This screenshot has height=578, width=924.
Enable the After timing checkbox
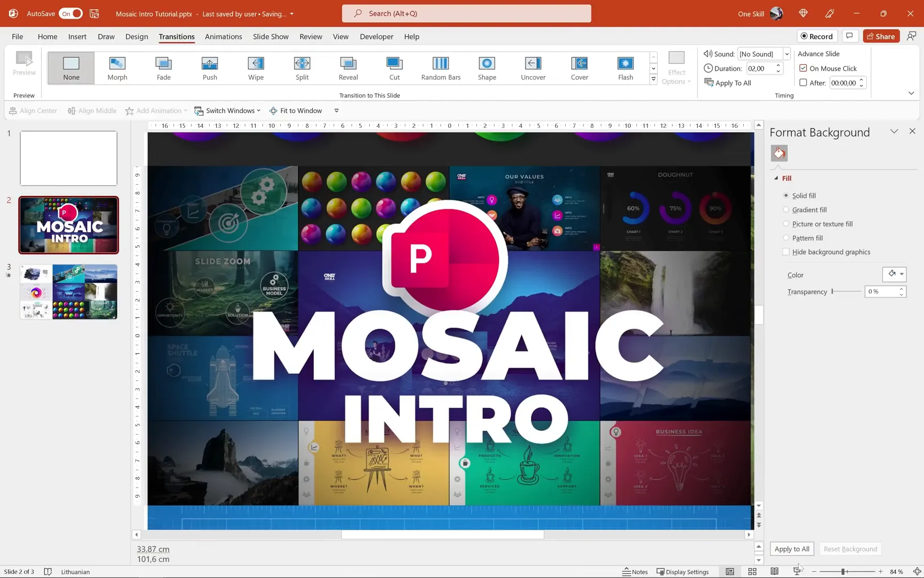pyautogui.click(x=803, y=83)
